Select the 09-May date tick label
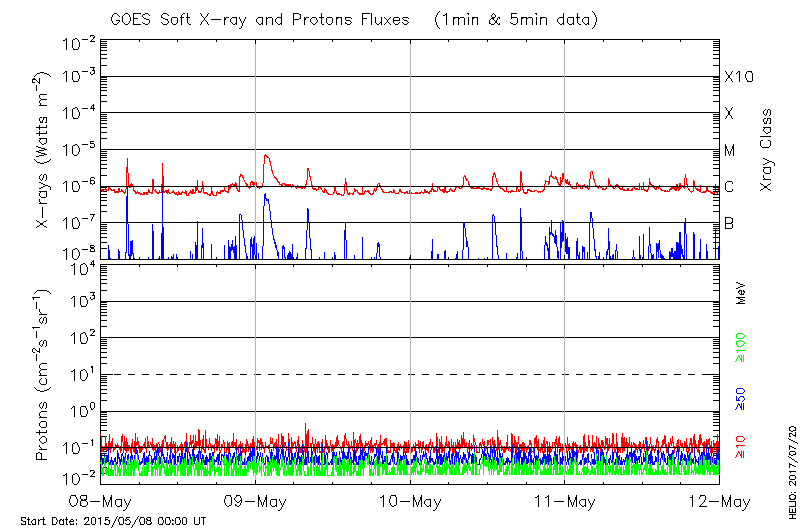Viewport: 800px width, 530px height. coord(255,501)
